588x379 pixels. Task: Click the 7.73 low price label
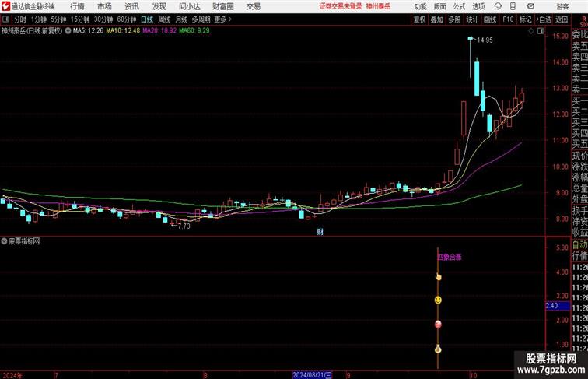point(184,226)
